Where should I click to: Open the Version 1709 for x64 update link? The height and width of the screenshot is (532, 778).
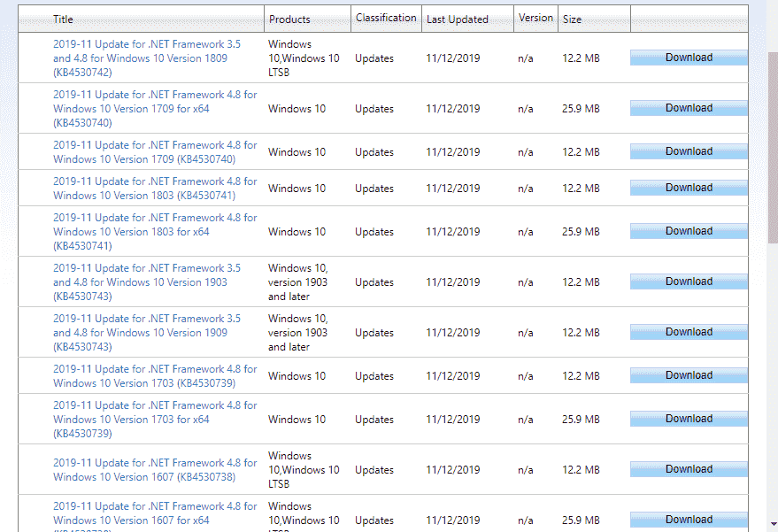click(155, 108)
